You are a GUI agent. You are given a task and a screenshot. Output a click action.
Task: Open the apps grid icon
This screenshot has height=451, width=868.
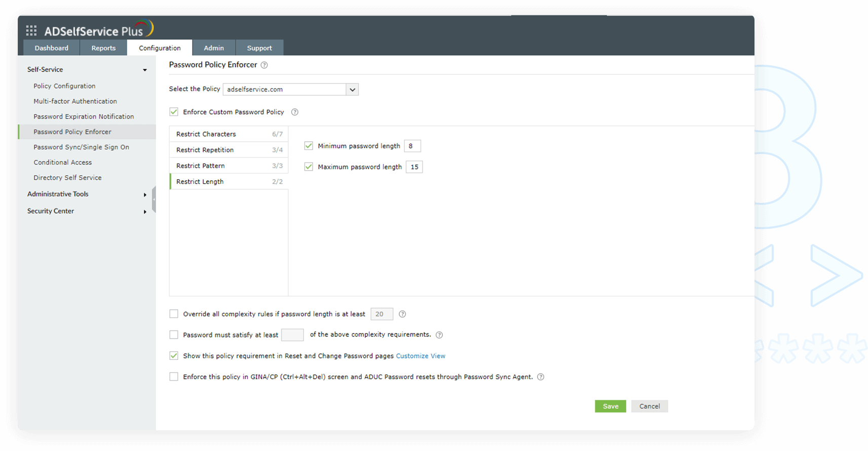point(31,30)
